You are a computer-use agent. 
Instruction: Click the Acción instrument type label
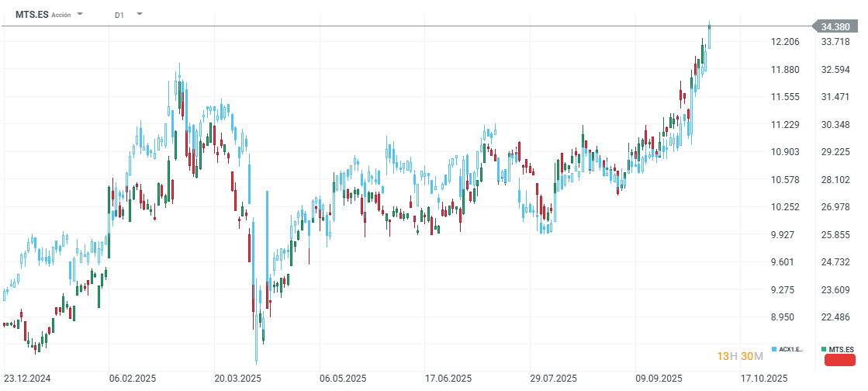[x=61, y=15]
